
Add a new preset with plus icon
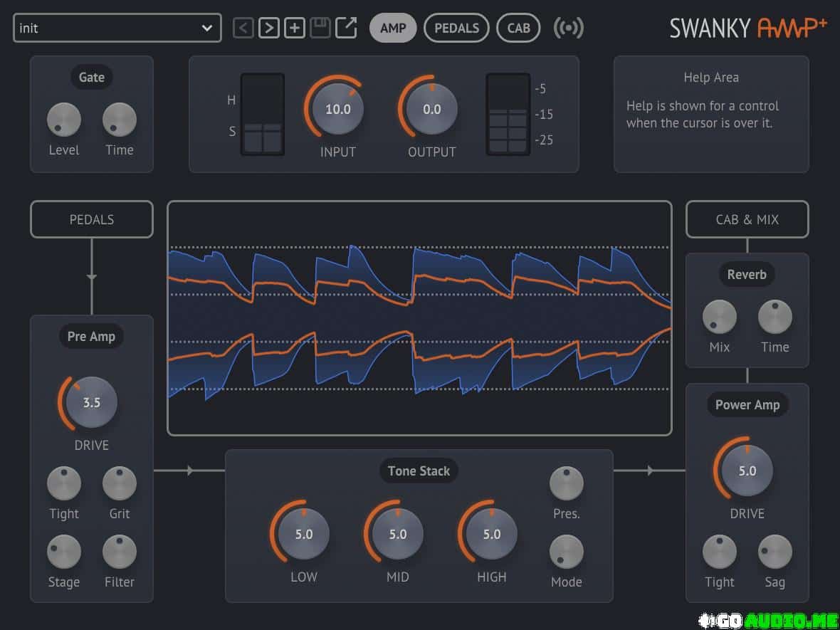295,28
